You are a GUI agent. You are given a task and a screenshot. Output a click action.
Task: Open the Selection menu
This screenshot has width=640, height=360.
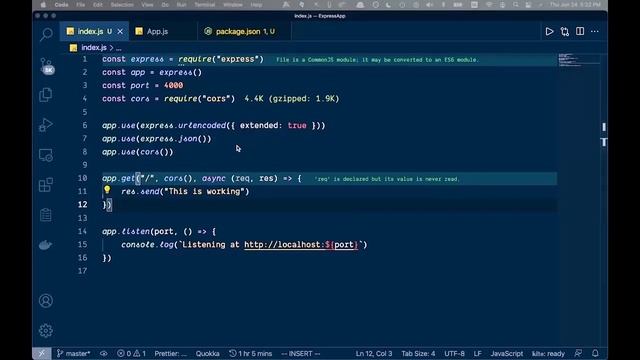tap(122, 5)
